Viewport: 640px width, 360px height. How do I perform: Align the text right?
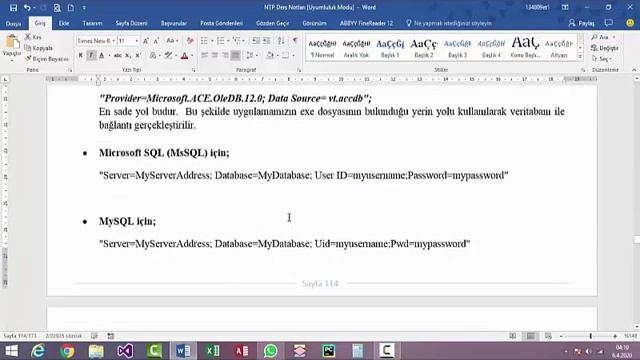pyautogui.click(x=225, y=56)
